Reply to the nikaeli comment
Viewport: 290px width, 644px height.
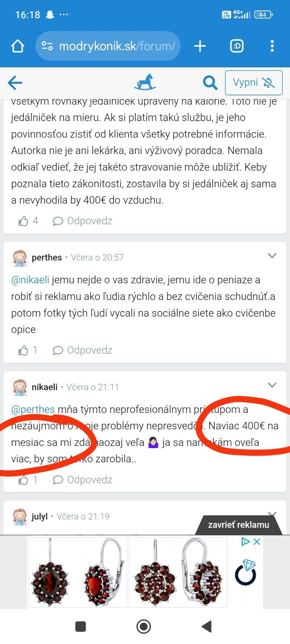coord(83,480)
